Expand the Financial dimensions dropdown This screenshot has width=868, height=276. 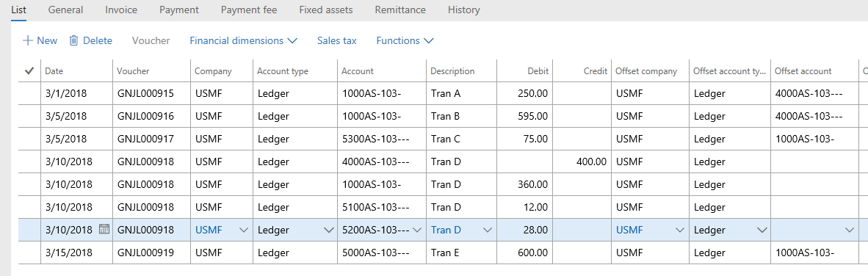click(x=244, y=40)
